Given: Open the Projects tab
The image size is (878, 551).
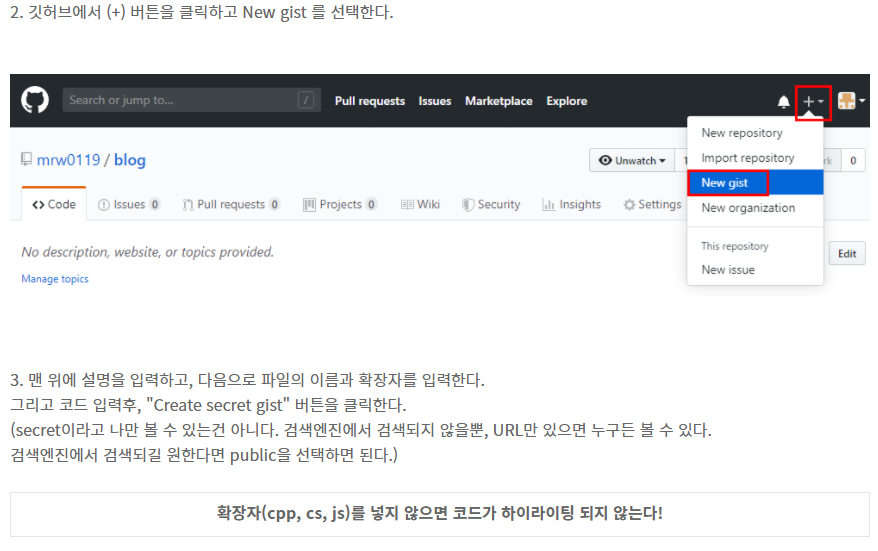Looking at the screenshot, I should 340,204.
